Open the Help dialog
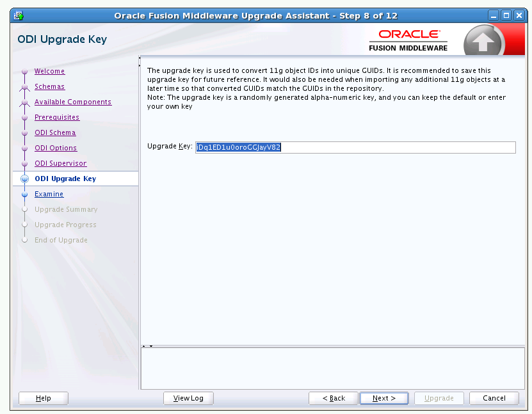Image resolution: width=532 pixels, height=414 pixels. pos(44,398)
